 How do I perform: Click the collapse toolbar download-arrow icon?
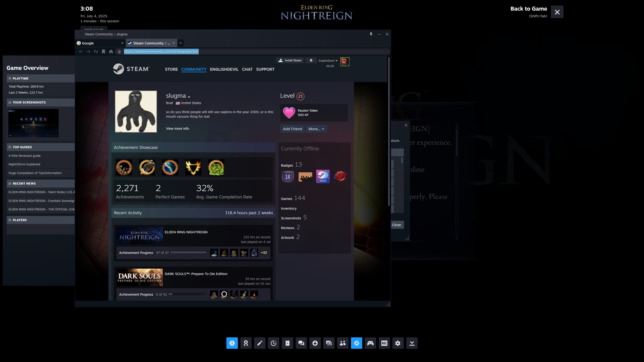click(412, 343)
